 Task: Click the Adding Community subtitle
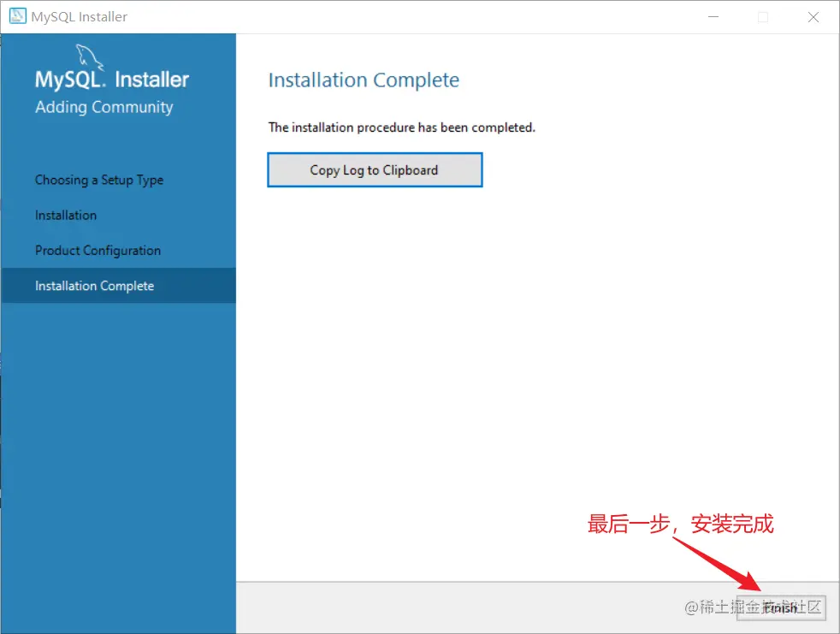(104, 107)
